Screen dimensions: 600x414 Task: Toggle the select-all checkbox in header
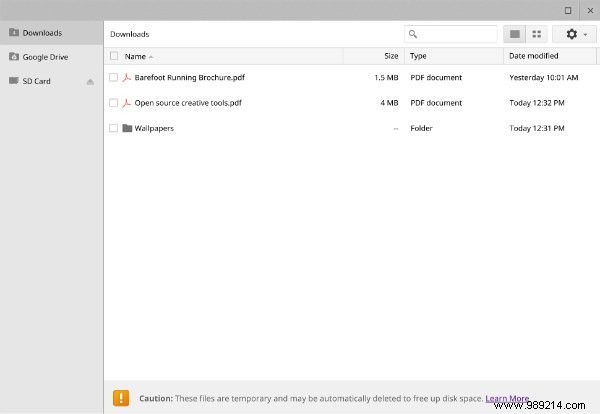114,56
